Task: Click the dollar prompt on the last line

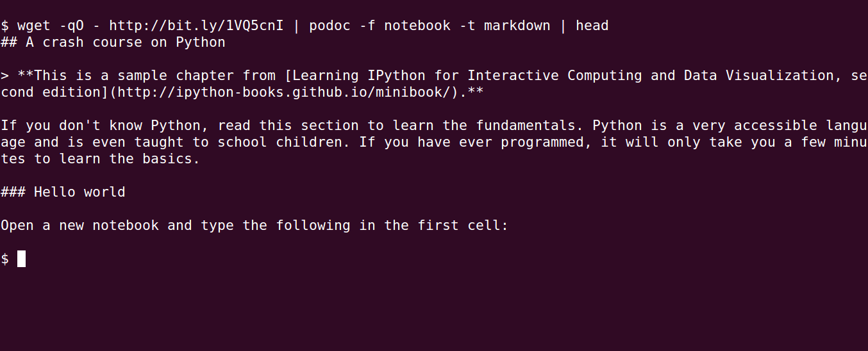Action: point(4,259)
